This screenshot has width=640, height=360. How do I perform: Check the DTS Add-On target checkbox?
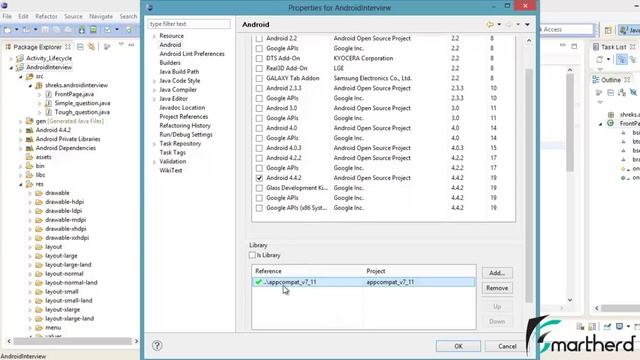[259, 58]
